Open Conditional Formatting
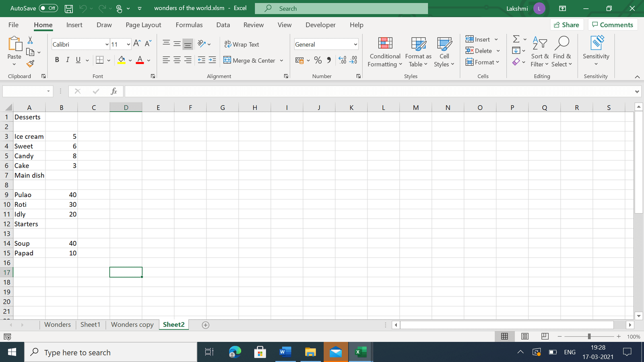The height and width of the screenshot is (362, 644). coord(385,52)
